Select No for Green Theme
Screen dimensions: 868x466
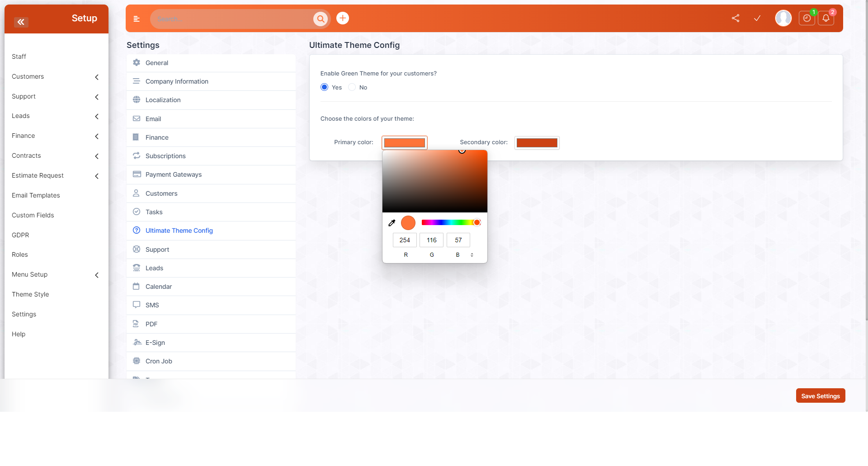click(x=352, y=87)
